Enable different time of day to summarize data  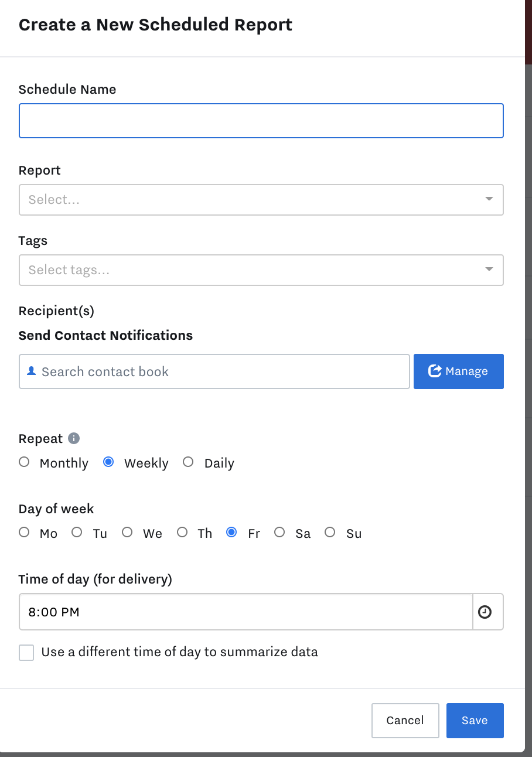click(26, 652)
